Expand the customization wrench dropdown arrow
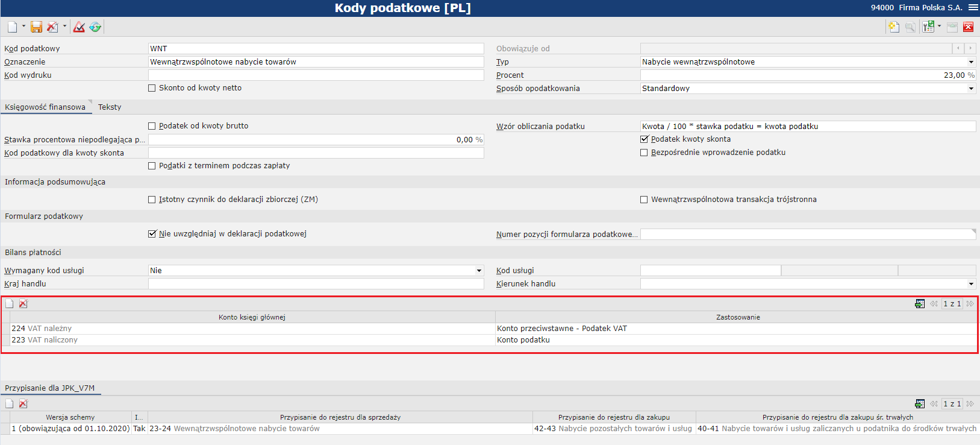 [940, 27]
